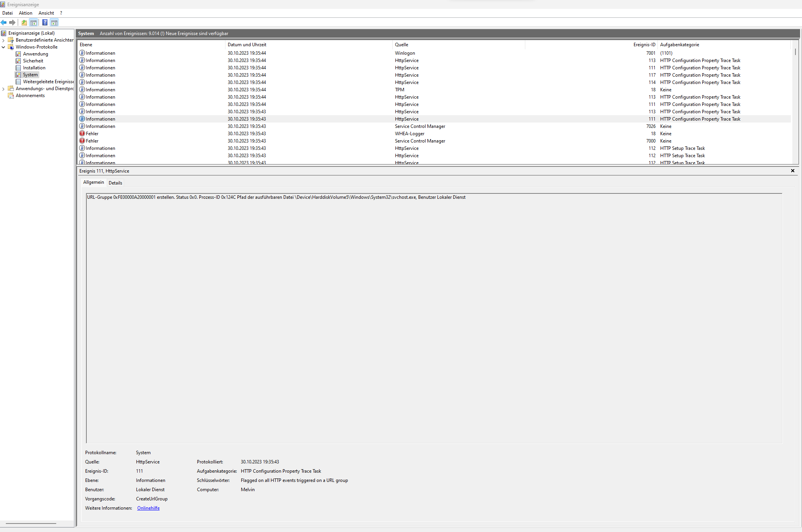Toggle the console tree pane toolbar icon

click(34, 22)
